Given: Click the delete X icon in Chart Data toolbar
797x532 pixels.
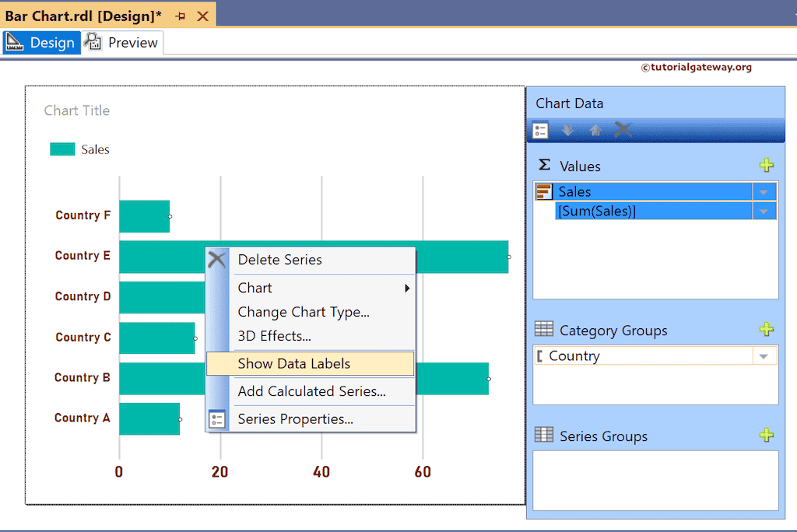Looking at the screenshot, I should pos(622,130).
